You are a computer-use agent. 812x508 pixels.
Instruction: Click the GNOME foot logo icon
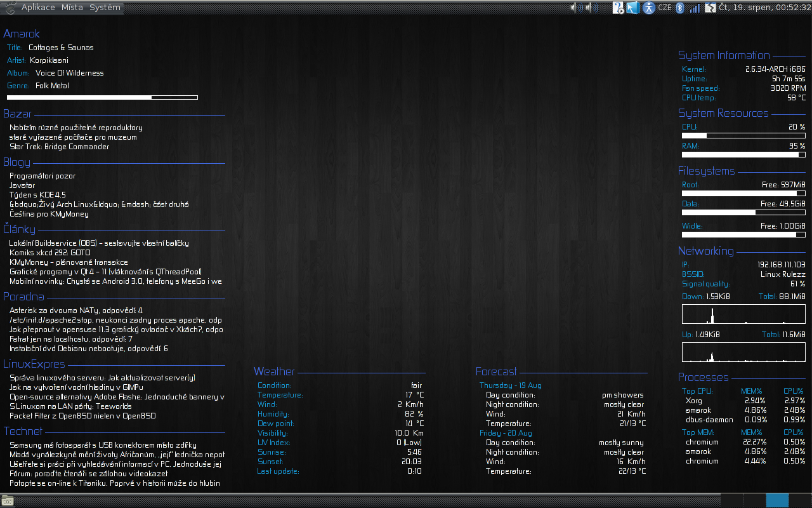click(10, 8)
